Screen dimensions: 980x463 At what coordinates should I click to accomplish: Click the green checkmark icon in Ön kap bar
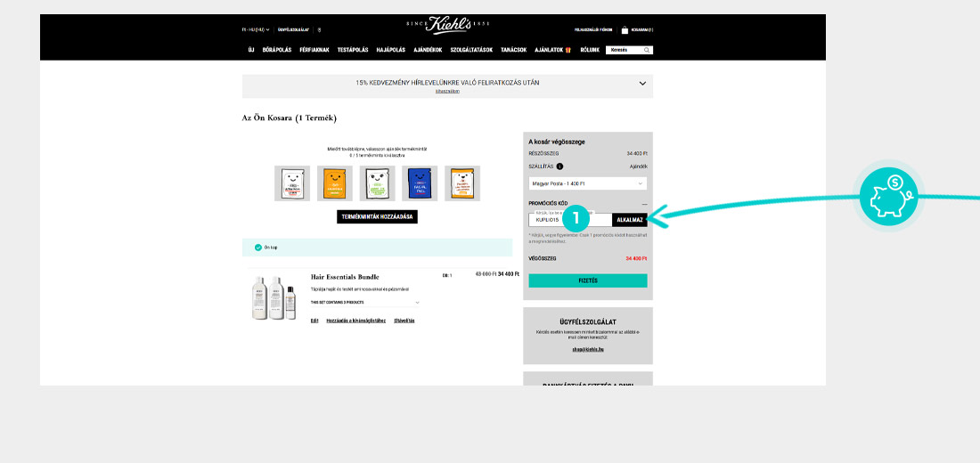coord(258,248)
